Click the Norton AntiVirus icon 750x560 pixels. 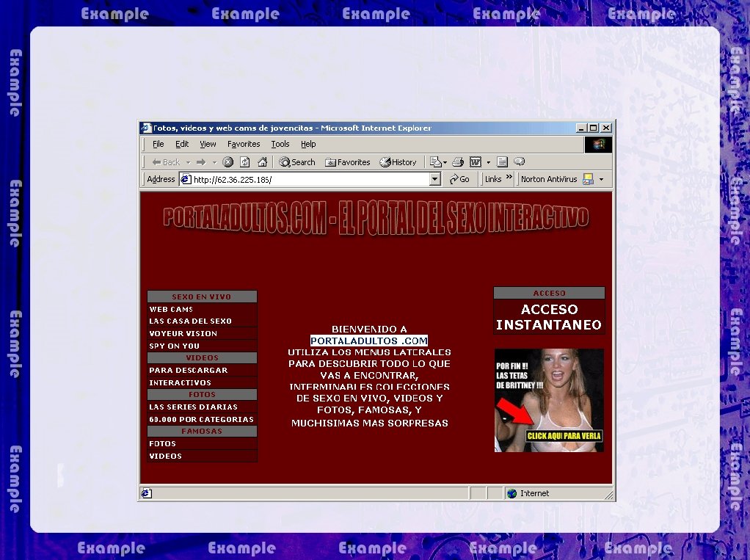pyautogui.click(x=588, y=179)
